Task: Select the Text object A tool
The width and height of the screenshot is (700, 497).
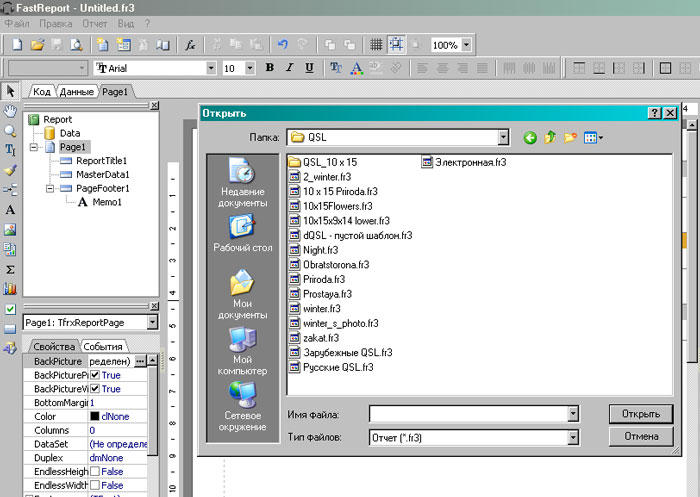Action: click(x=10, y=210)
